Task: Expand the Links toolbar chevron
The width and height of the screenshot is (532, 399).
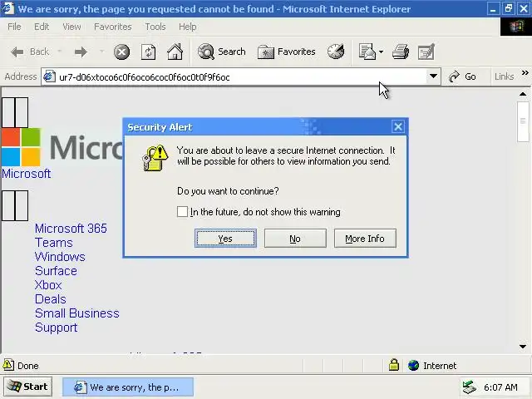Action: 525,73
